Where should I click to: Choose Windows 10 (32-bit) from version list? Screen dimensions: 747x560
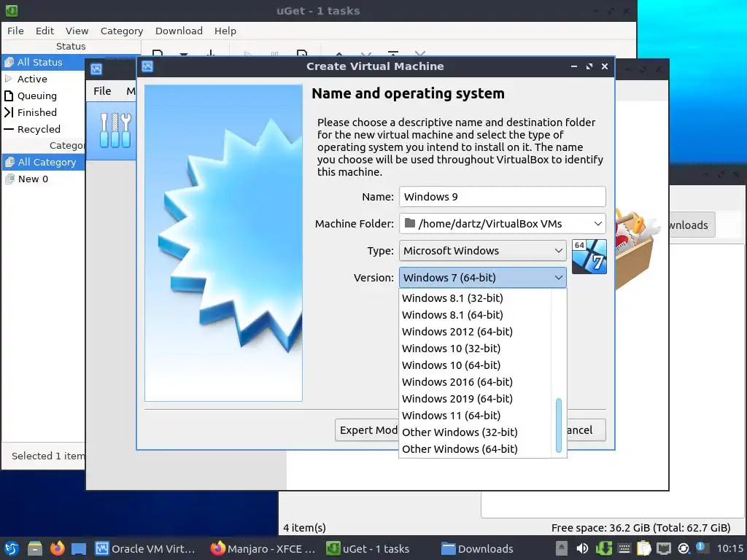(x=475, y=348)
